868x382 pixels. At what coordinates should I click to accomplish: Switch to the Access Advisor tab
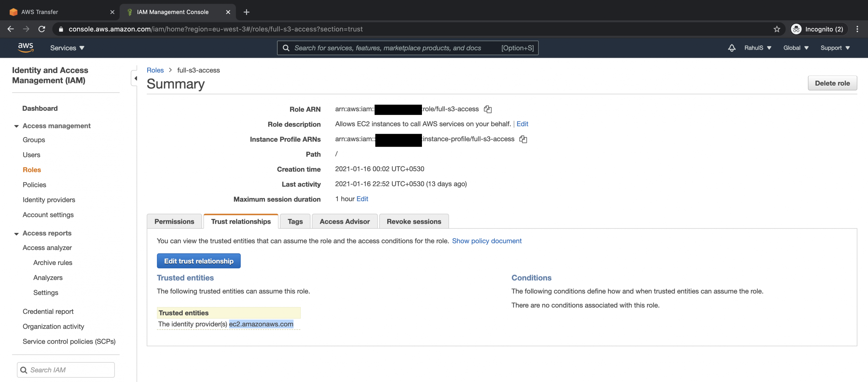click(x=344, y=221)
